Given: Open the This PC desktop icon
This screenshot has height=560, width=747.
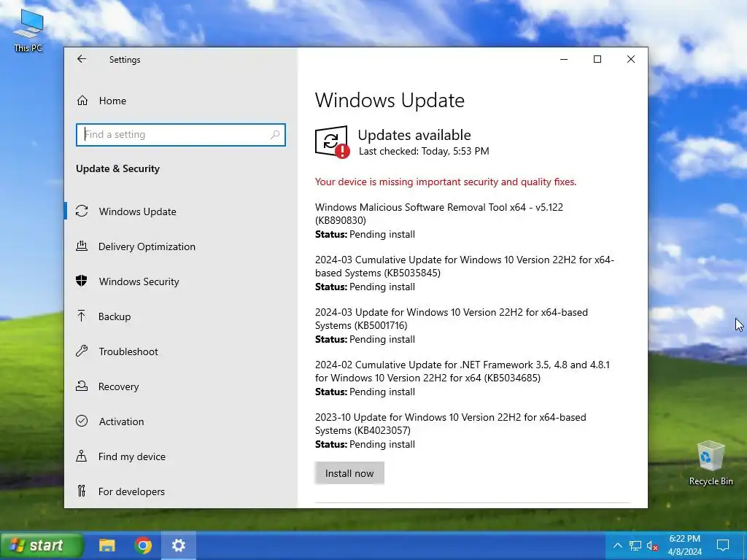Looking at the screenshot, I should 28,31.
